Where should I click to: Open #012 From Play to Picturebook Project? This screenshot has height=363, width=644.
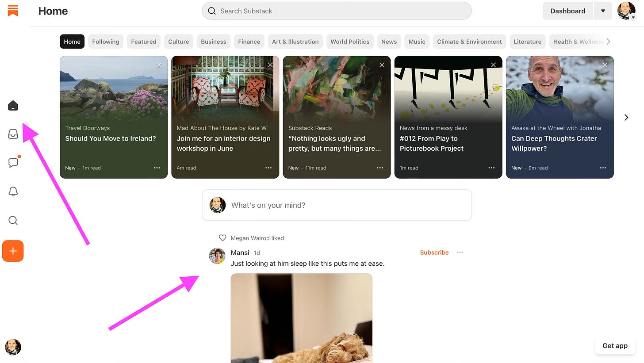click(432, 143)
